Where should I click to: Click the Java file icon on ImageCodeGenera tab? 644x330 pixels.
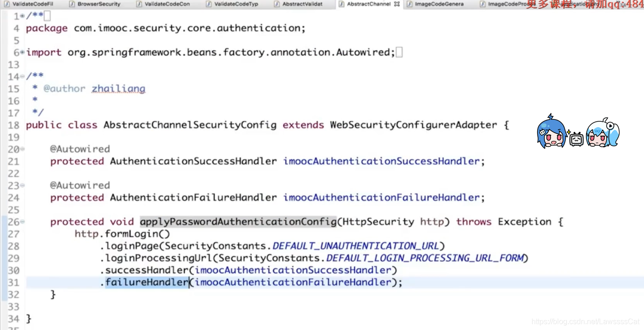(409, 4)
